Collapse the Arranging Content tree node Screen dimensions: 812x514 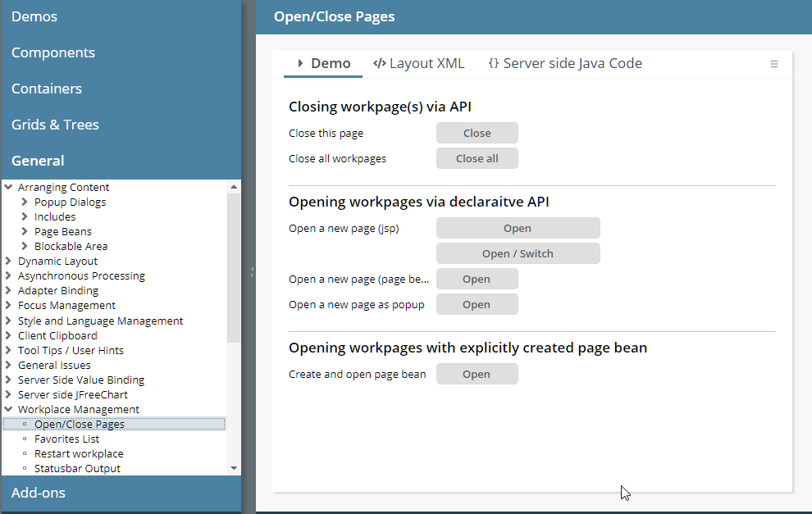[x=9, y=188]
